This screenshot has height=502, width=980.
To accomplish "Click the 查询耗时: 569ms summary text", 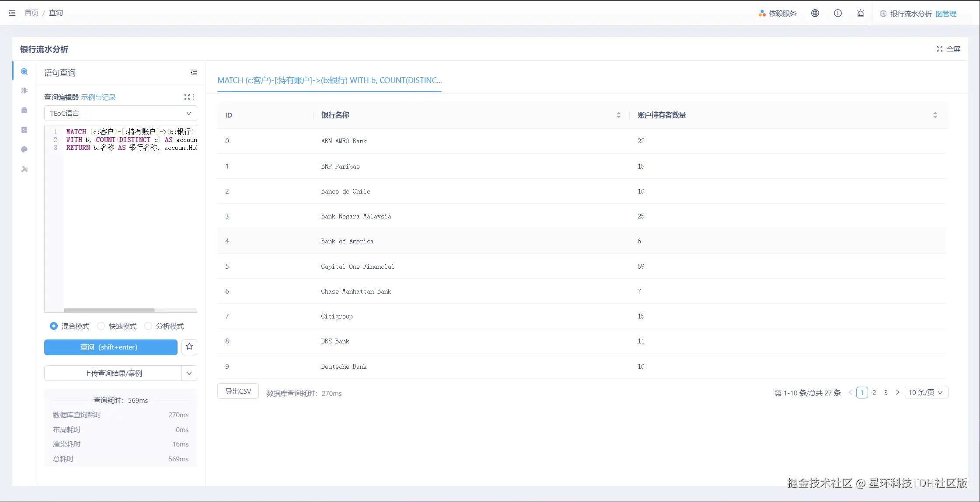I will (x=121, y=401).
